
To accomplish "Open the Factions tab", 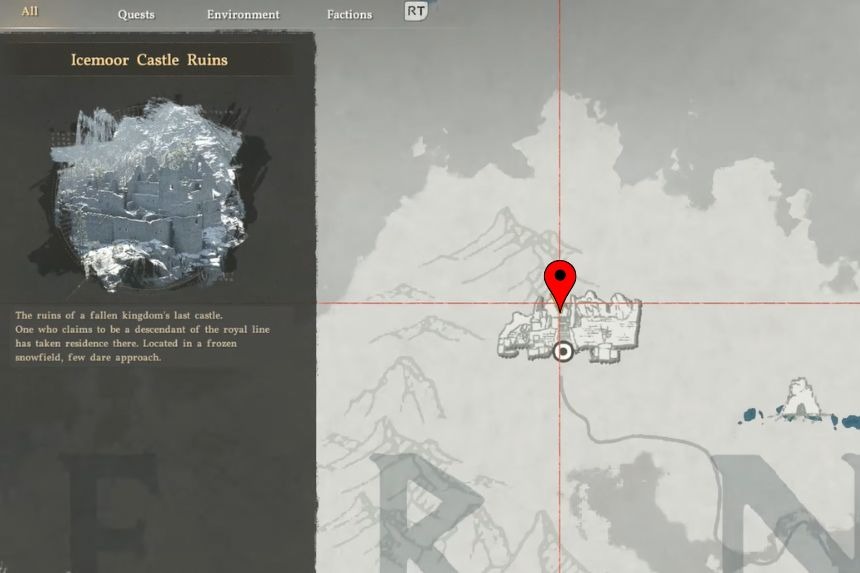I will 349,14.
